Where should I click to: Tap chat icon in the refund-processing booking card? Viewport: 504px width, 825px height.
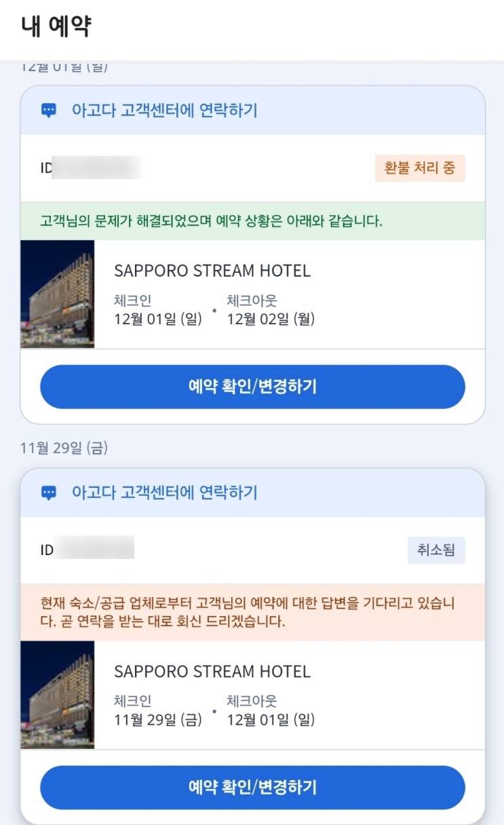pyautogui.click(x=49, y=111)
